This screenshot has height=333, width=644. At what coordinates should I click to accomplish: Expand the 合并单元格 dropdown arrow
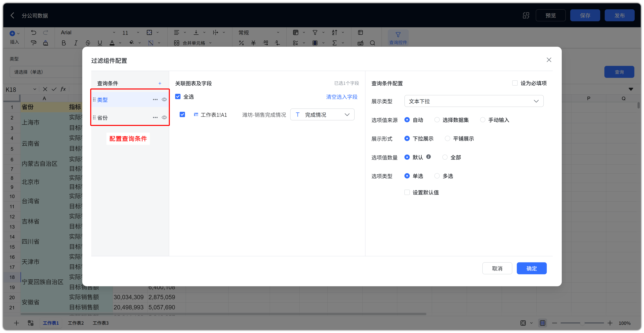tap(210, 43)
